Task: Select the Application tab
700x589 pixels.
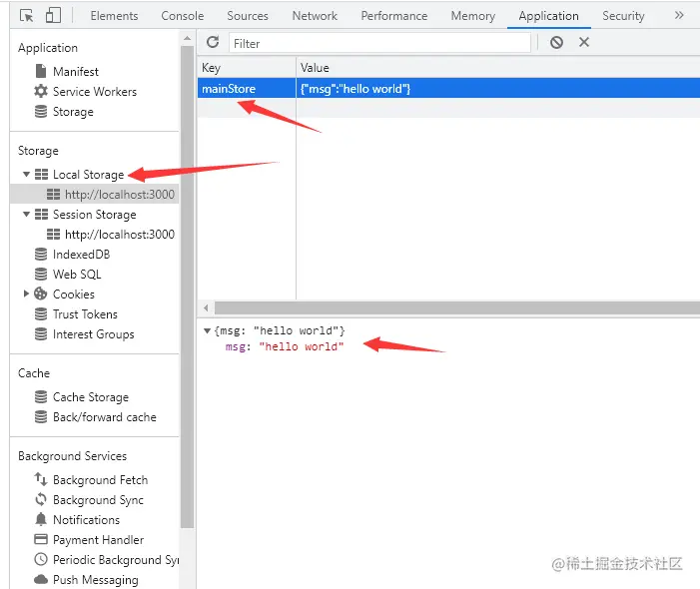Action: [548, 16]
